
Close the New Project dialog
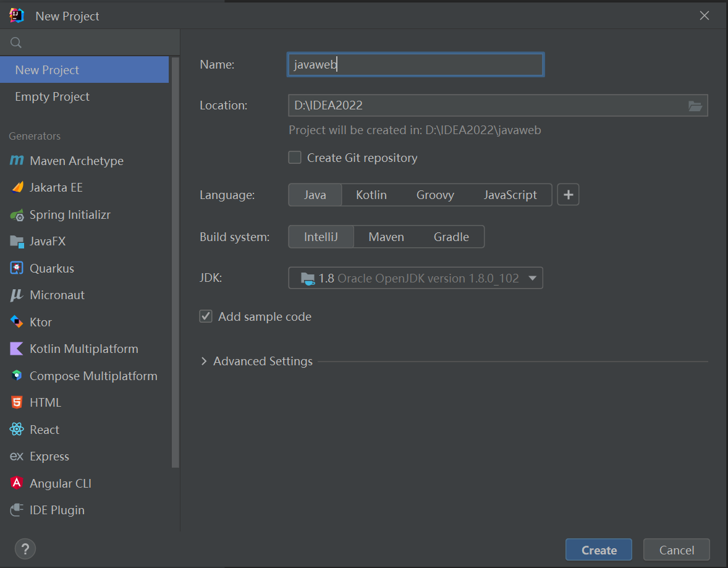(705, 16)
